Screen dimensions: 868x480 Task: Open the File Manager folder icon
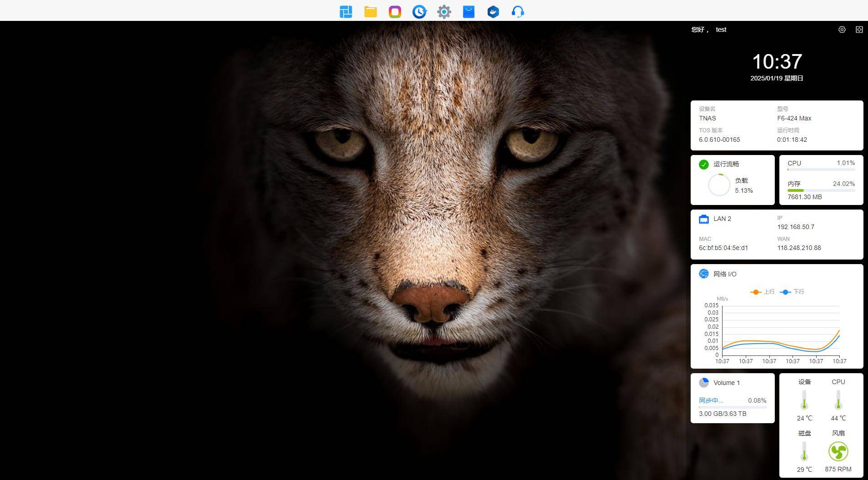(x=371, y=12)
